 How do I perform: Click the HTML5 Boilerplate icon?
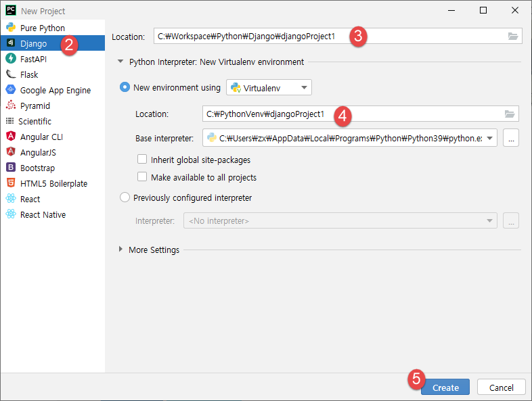click(11, 183)
